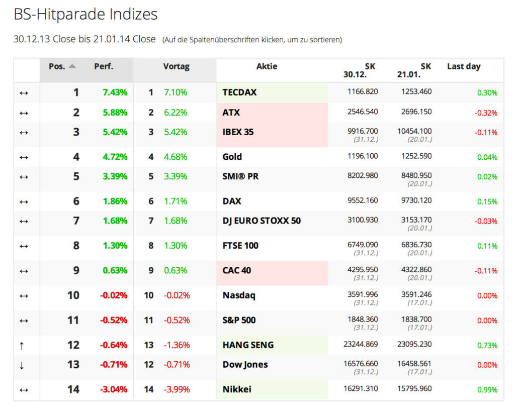This screenshot has width=515, height=420.
Task: Click the unchanged arrow icon in Nasdaq row
Action: pos(23,296)
